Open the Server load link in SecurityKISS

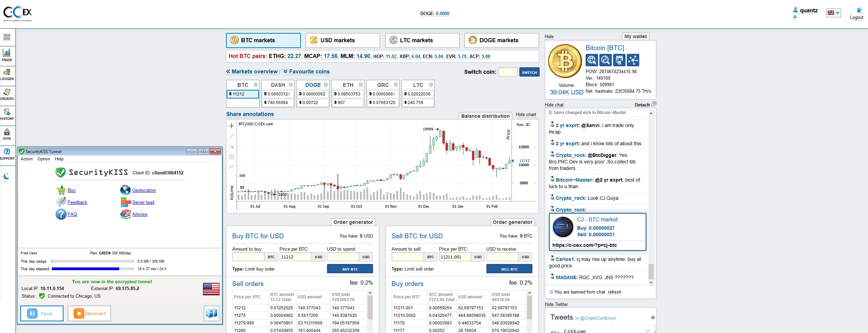tap(143, 202)
